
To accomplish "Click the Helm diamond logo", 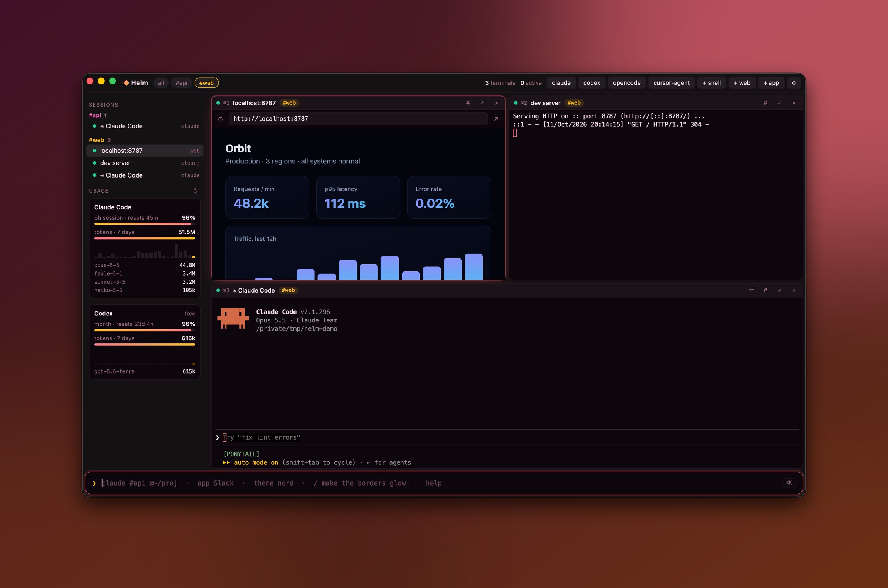I will 127,83.
